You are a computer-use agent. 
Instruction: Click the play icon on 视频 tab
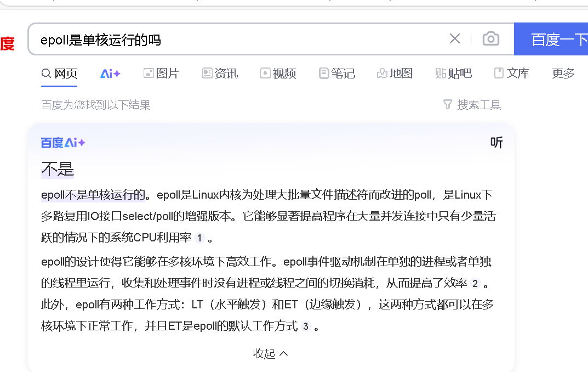pyautogui.click(x=265, y=73)
